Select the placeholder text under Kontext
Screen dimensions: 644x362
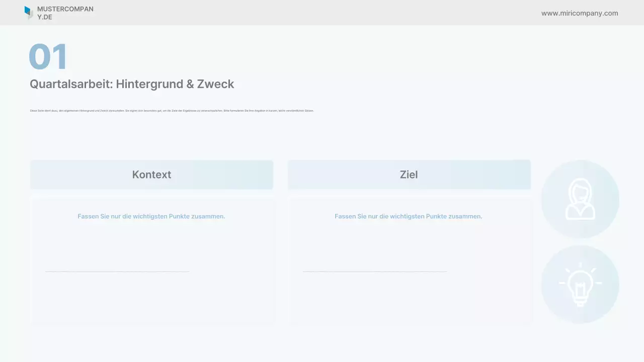[x=151, y=216]
